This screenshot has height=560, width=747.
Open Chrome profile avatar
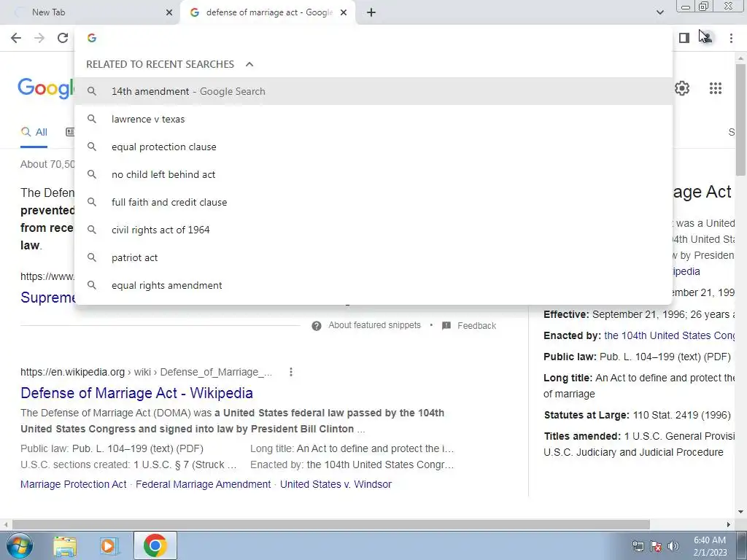coord(707,38)
